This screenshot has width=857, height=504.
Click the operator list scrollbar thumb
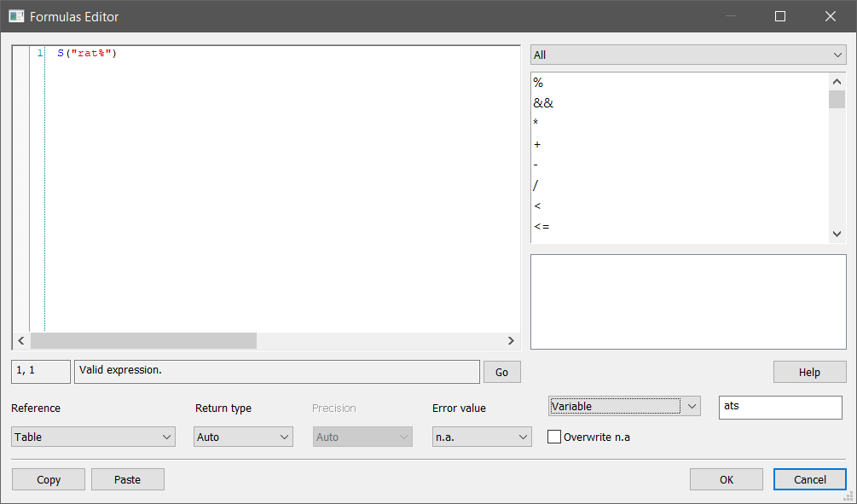pyautogui.click(x=837, y=100)
